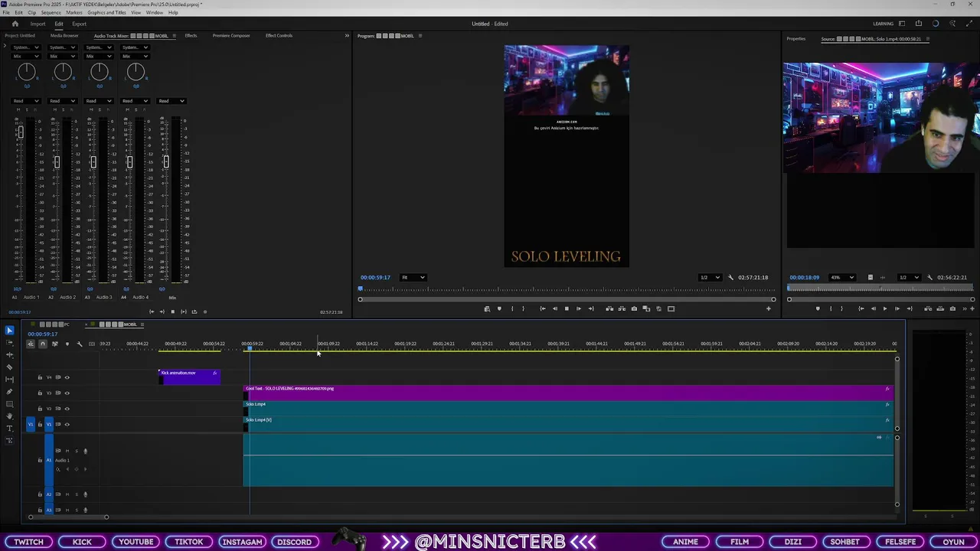Viewport: 980px width, 551px height.
Task: Select the Ripple Edit tool
Action: pyautogui.click(x=9, y=355)
